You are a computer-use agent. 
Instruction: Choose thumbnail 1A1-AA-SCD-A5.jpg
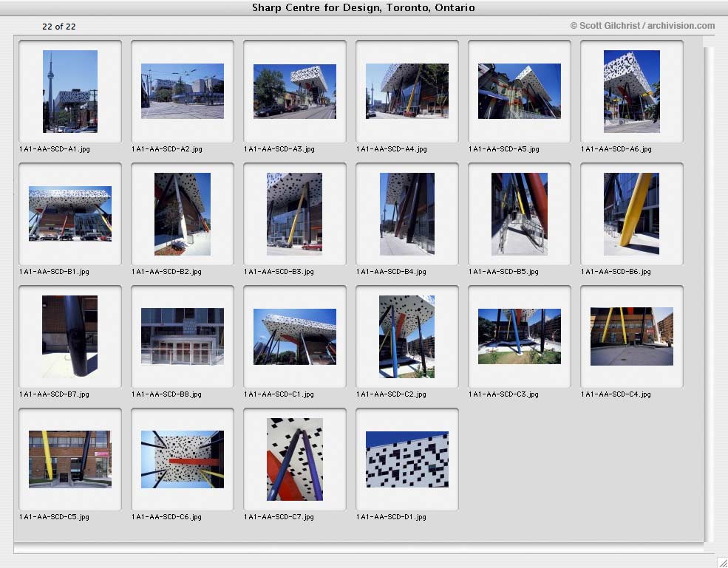pyautogui.click(x=520, y=91)
